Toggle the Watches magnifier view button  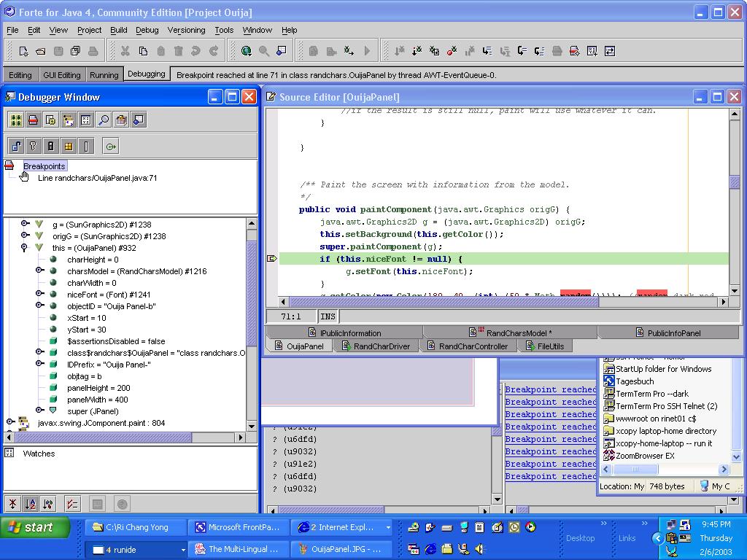click(x=104, y=120)
